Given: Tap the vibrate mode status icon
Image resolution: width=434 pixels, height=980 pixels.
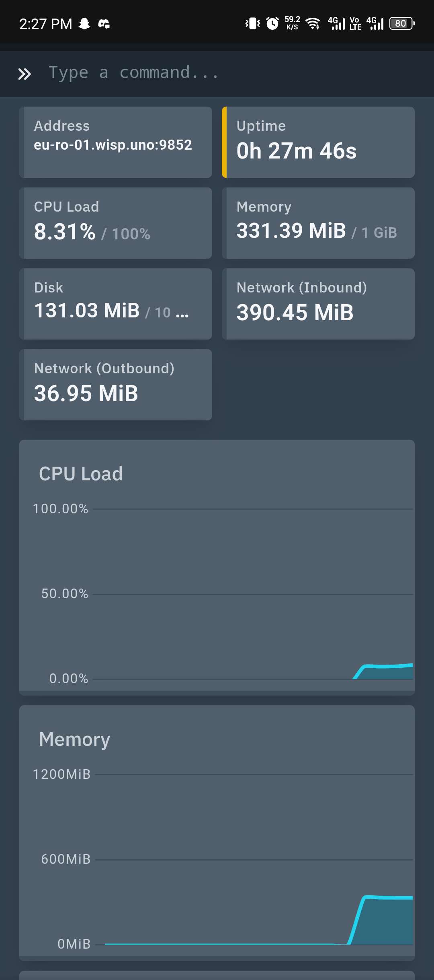Looking at the screenshot, I should coord(252,23).
